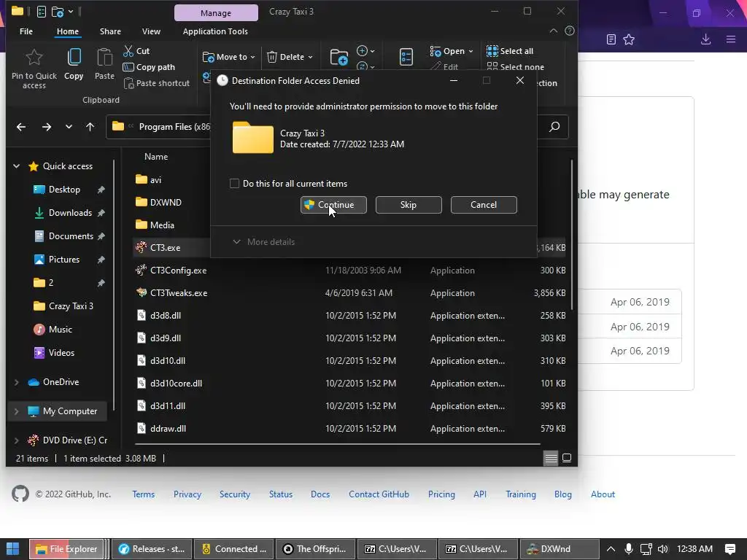Click Continue in access denied dialog
The width and height of the screenshot is (747, 560).
pyautogui.click(x=333, y=205)
